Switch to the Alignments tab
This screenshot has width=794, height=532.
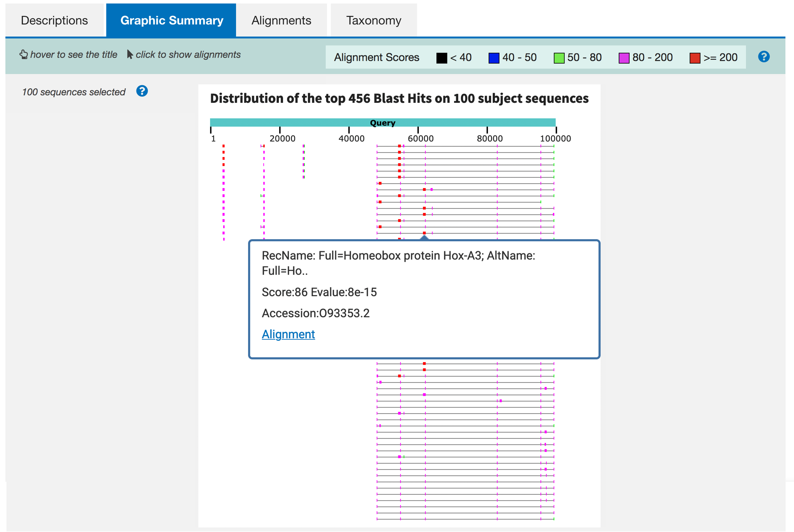(281, 20)
